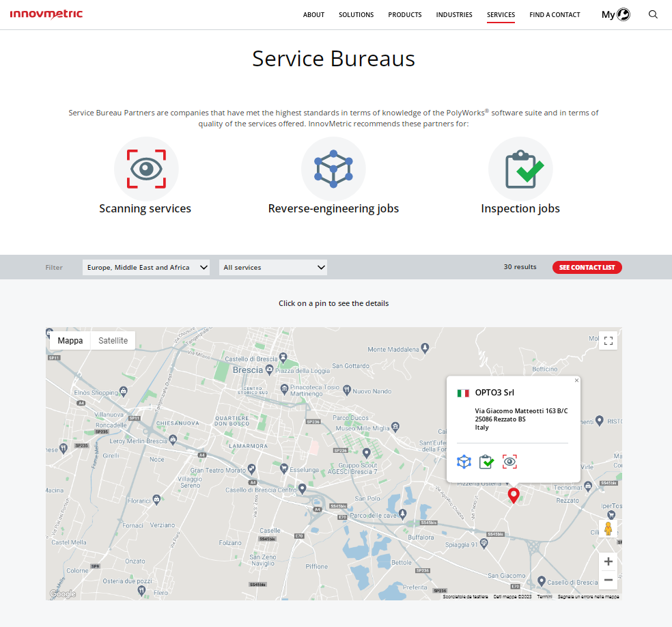672x627 pixels.
Task: Click the Leroy Merlin Brescia marker
Action: (x=173, y=440)
